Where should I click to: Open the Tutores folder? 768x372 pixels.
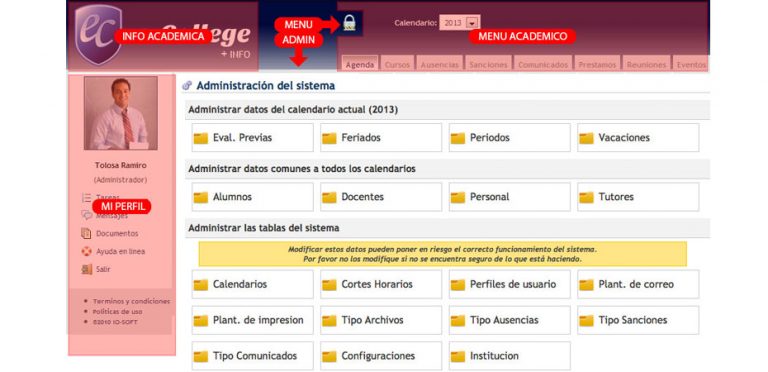(638, 197)
